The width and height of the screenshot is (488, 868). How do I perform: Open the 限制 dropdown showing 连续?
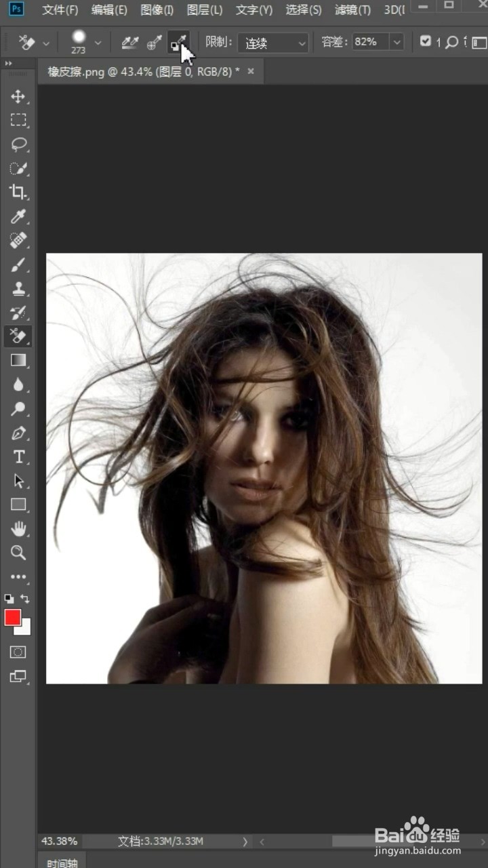click(272, 43)
